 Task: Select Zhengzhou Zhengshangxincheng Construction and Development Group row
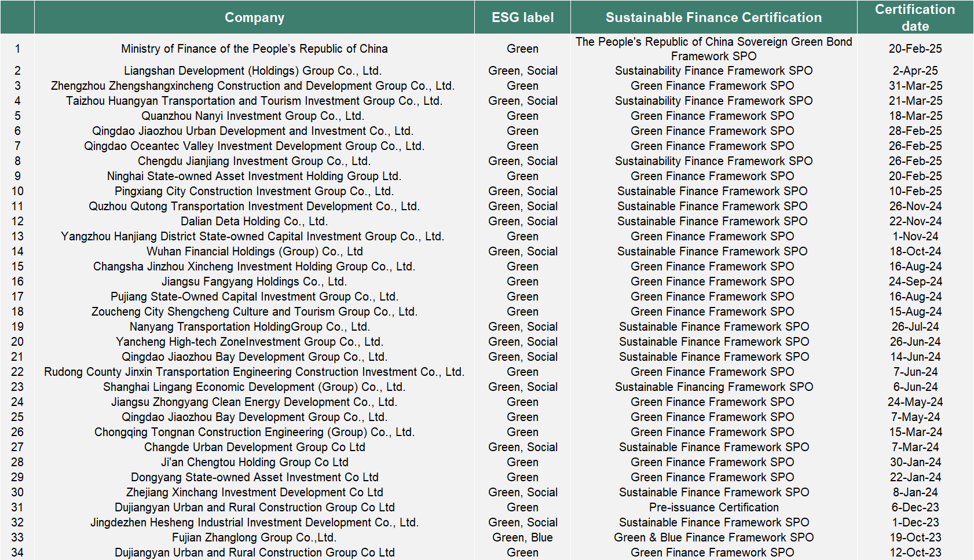point(252,86)
